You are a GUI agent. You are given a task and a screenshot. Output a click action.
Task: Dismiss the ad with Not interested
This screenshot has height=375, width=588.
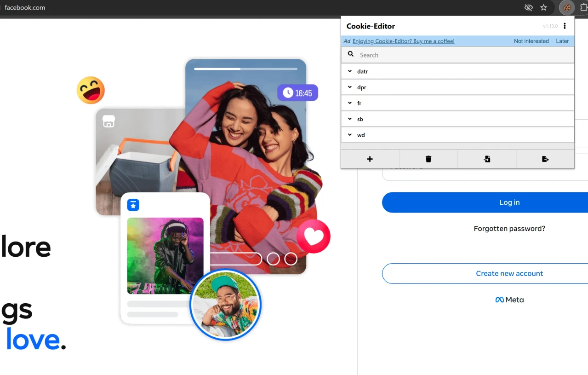coord(531,41)
